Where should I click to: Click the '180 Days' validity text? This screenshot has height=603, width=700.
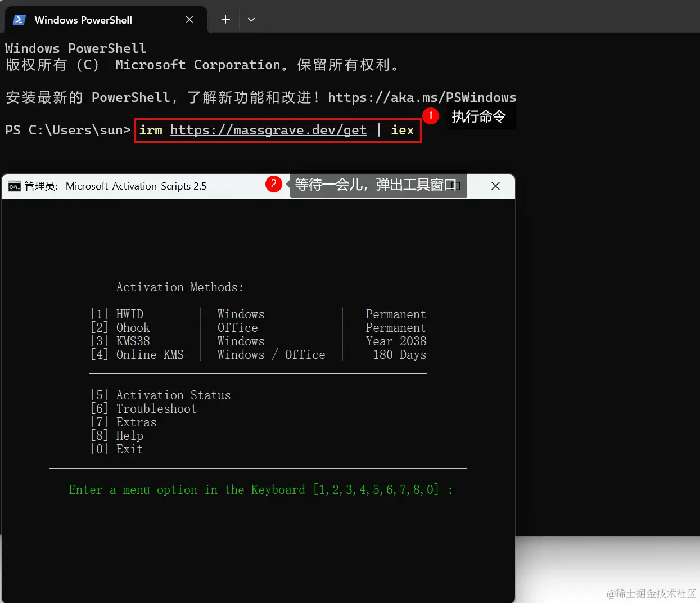pos(400,354)
